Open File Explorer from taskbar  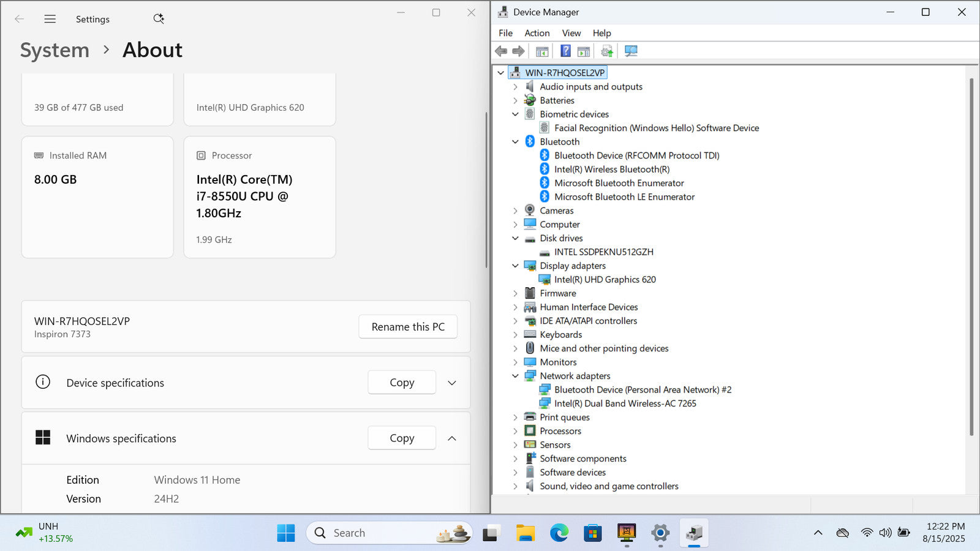(x=525, y=533)
